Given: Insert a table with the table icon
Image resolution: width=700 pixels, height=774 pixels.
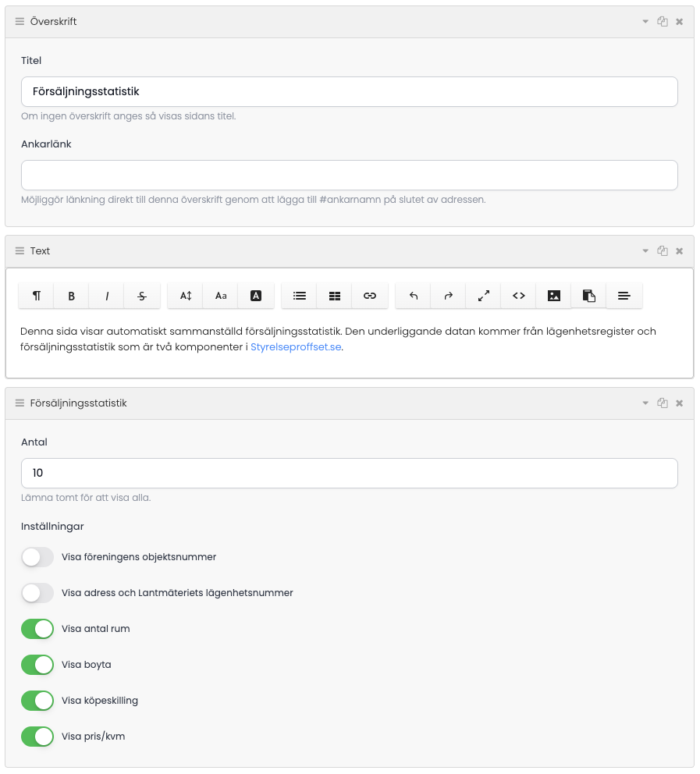Looking at the screenshot, I should pos(335,296).
